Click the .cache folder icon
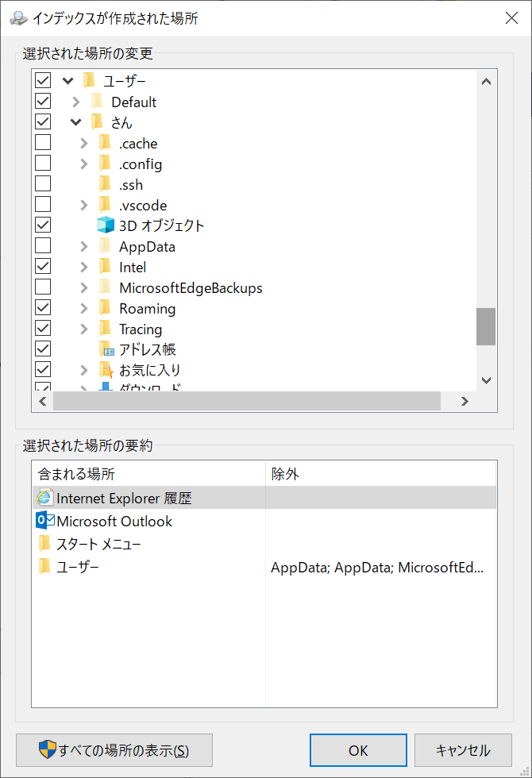 click(x=105, y=143)
